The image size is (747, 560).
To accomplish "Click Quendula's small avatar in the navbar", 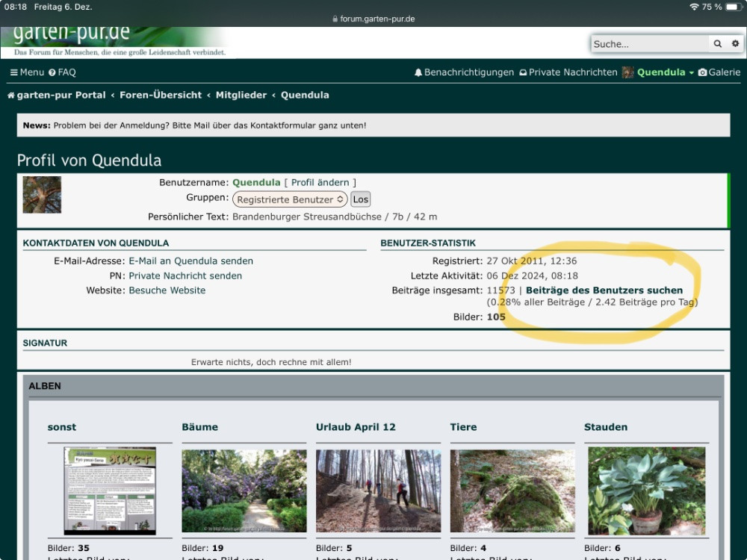I will click(x=627, y=72).
